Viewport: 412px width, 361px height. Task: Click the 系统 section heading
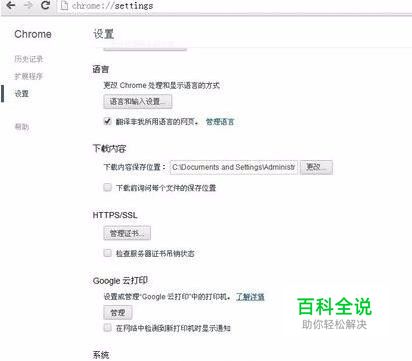(101, 355)
